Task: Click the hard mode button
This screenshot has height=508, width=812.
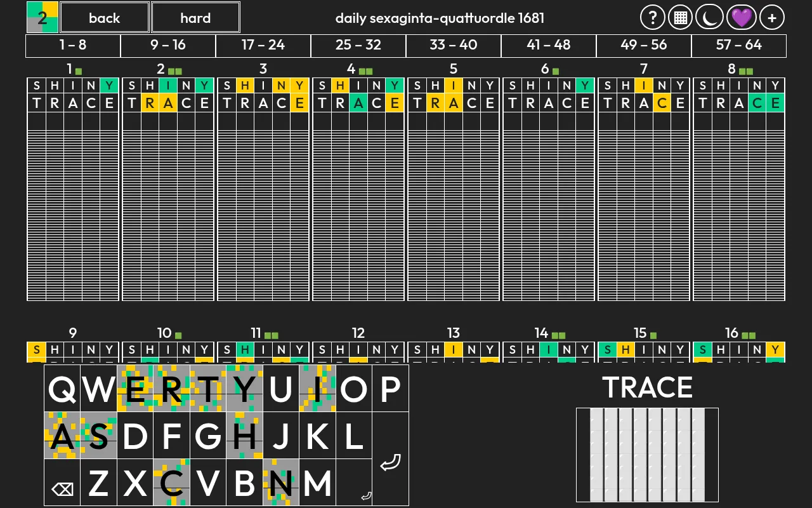Action: [195, 17]
